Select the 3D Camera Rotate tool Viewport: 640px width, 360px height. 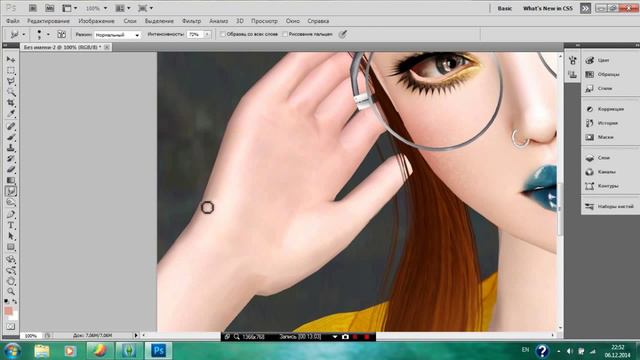(x=11, y=270)
